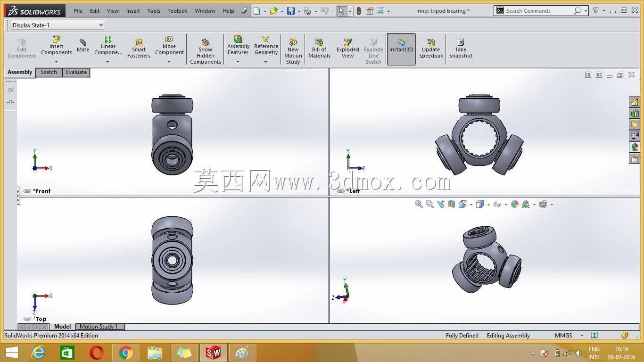The image size is (644, 362).
Task: Expand Insert Components dropdown arrow
Action: [56, 62]
